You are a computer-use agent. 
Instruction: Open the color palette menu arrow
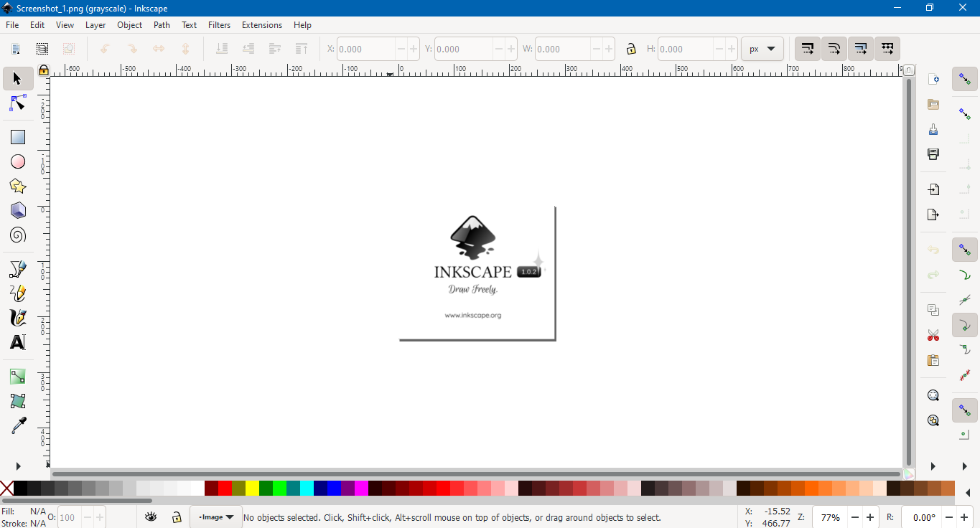968,493
